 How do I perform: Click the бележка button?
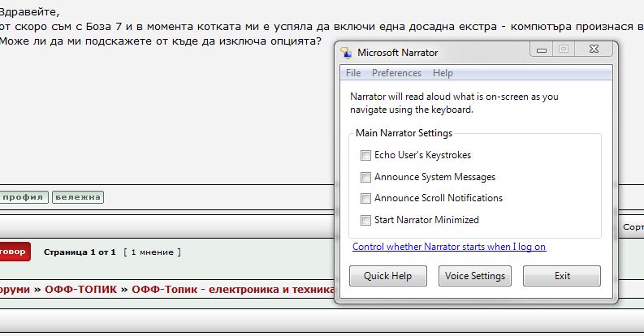(x=78, y=197)
